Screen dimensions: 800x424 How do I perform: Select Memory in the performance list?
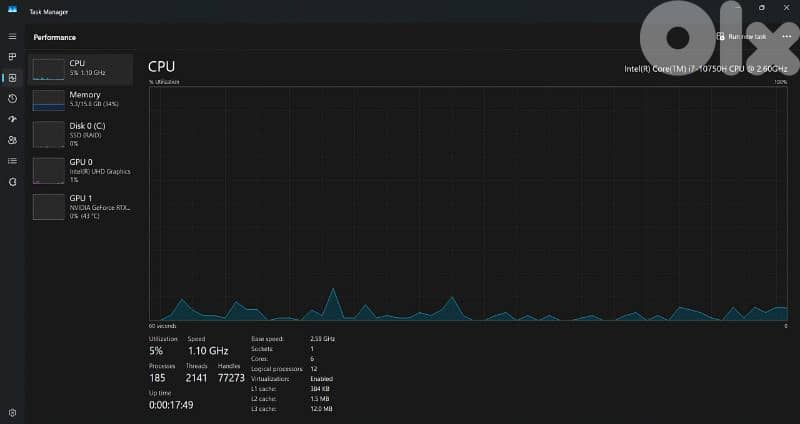point(82,99)
